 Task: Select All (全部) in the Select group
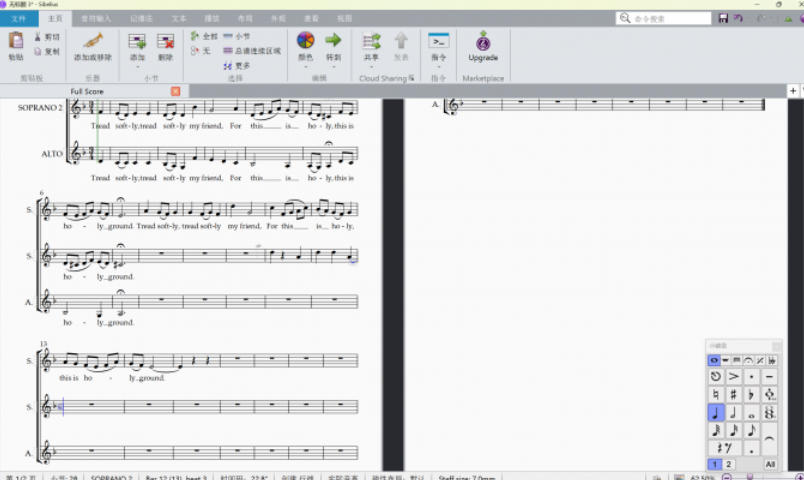click(204, 36)
